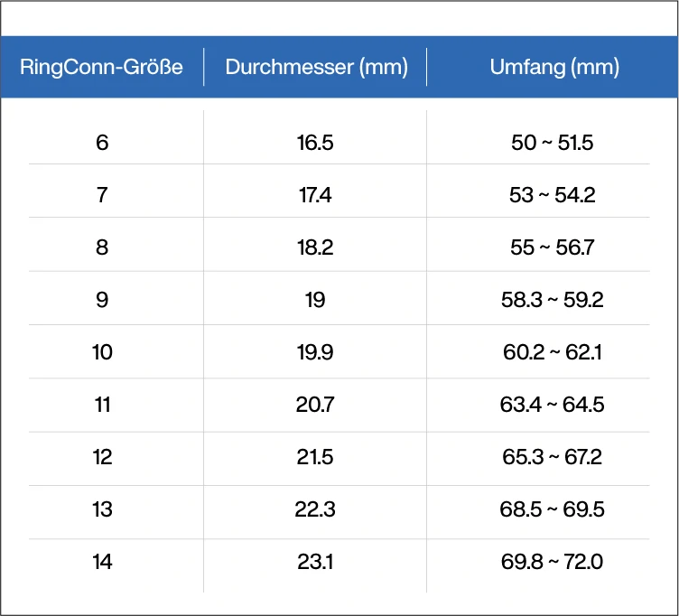The image size is (679, 616).
Task: Click circumference range 58.3 ~ 59.2
Action: click(x=552, y=299)
